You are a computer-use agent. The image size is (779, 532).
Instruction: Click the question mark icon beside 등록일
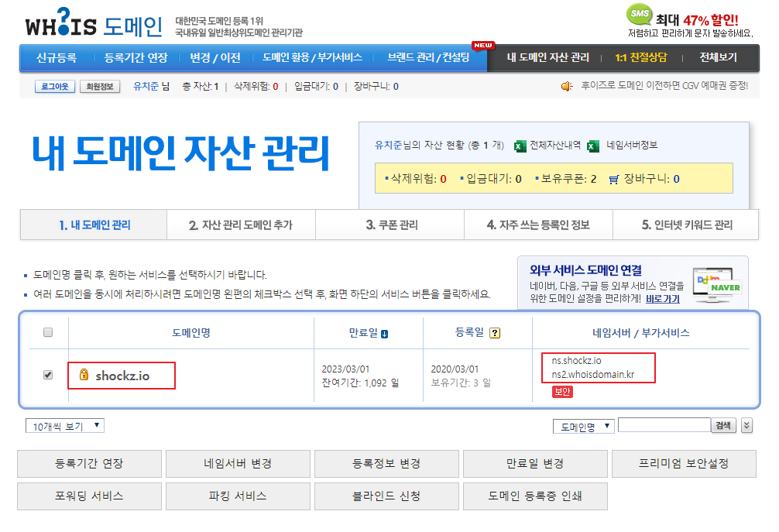click(x=495, y=333)
